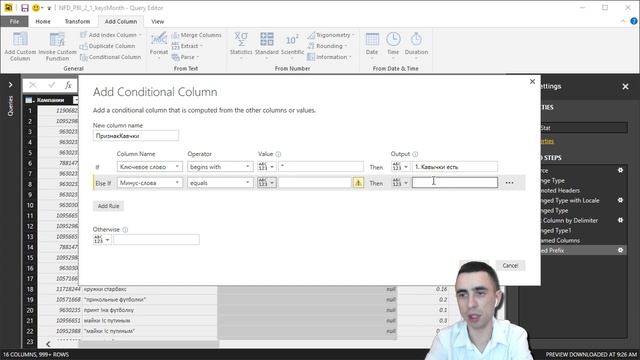This screenshot has width=640, height=360.
Task: Confirm the formula bar entry
Action: (x=51, y=85)
